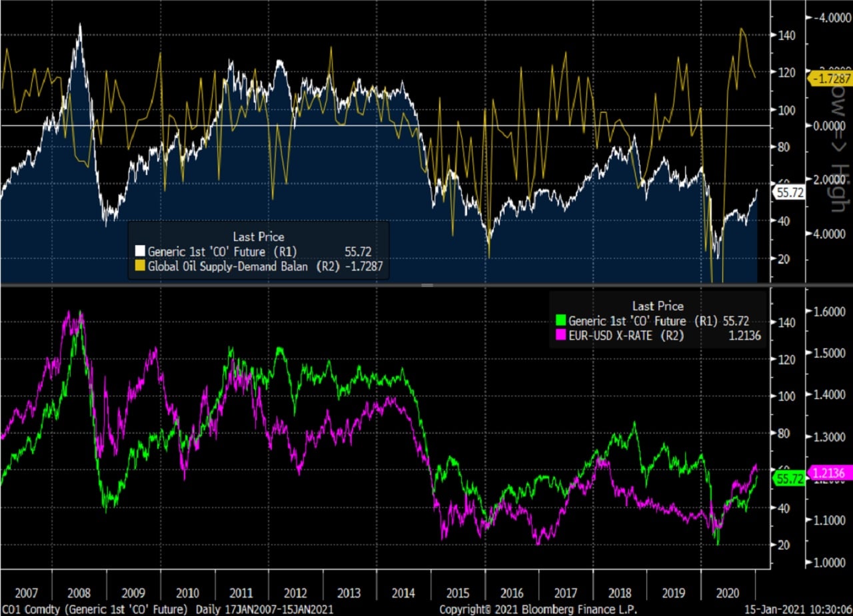853x616 pixels.
Task: Click the 2011 year label on time axis
Action: (x=242, y=593)
